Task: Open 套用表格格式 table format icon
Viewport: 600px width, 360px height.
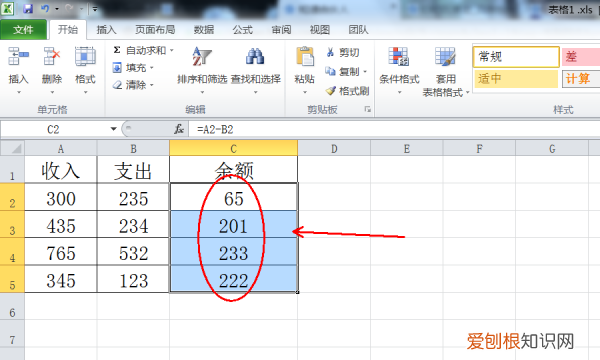Action: click(445, 56)
